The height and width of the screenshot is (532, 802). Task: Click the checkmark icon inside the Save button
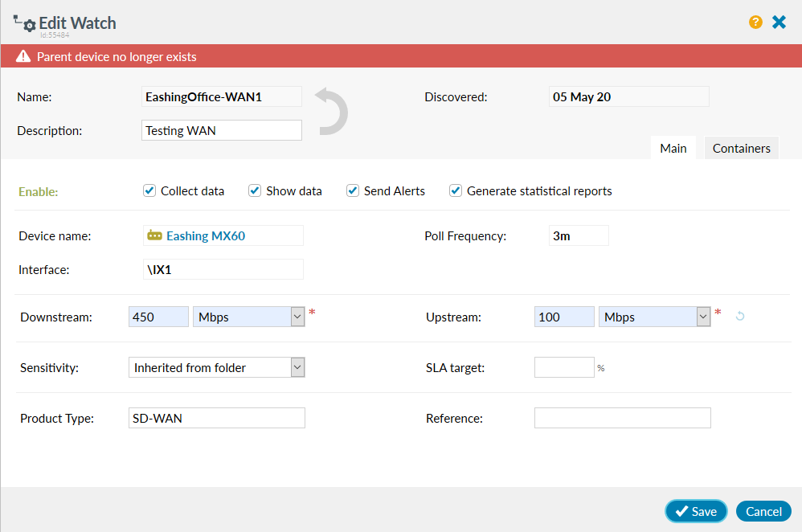tap(682, 511)
